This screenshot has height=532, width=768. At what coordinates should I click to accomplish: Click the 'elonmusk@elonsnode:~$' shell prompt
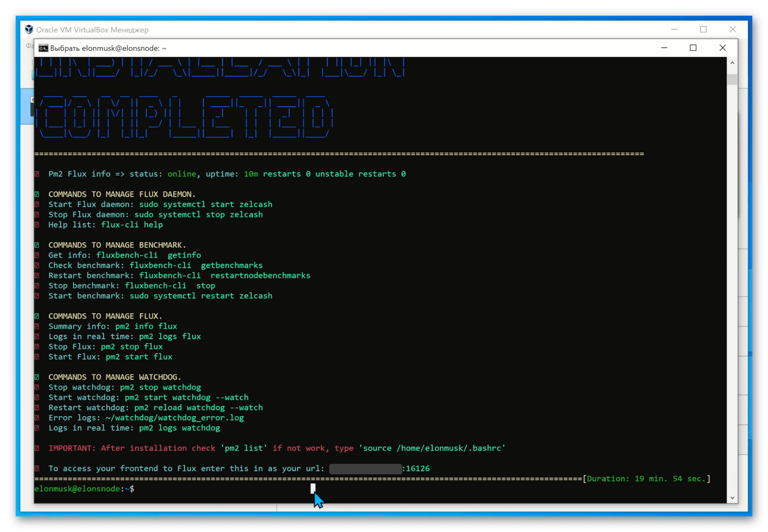tap(84, 489)
